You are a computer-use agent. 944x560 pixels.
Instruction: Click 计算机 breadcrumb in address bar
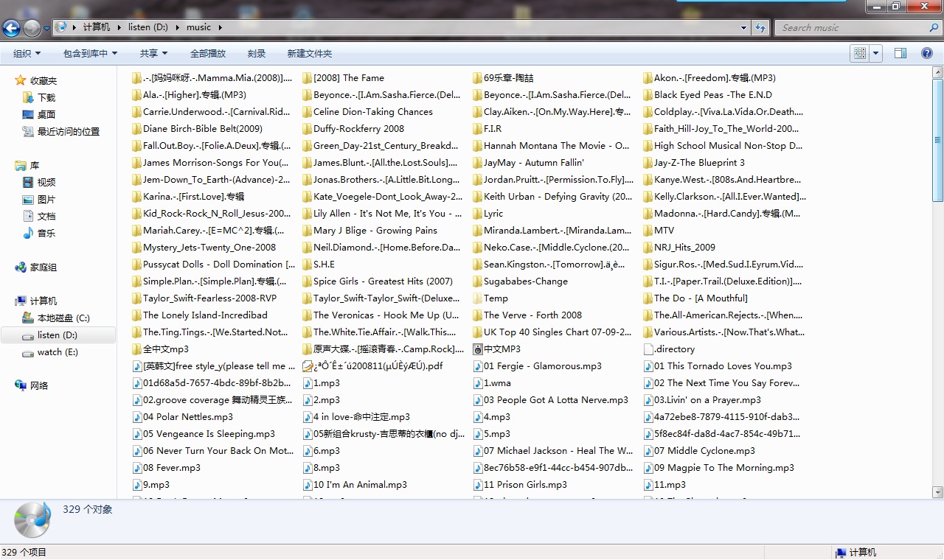point(96,27)
